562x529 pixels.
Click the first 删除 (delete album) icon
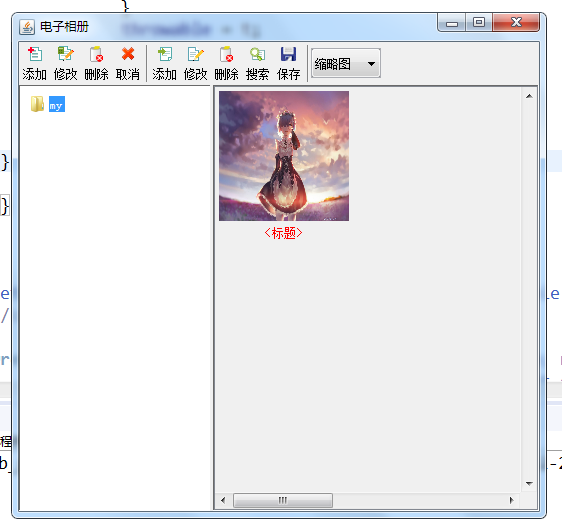click(96, 54)
